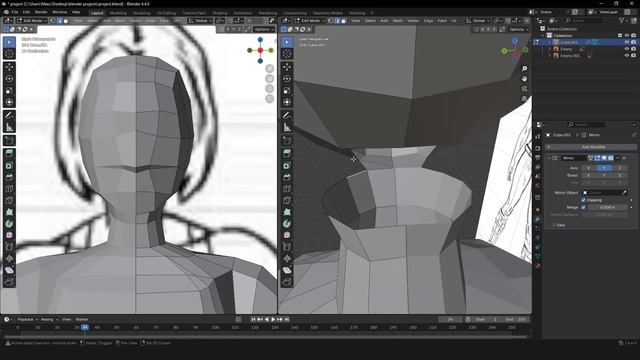Switch to the Layout workspace tab
This screenshot has height=360, width=640.
pos(97,13)
